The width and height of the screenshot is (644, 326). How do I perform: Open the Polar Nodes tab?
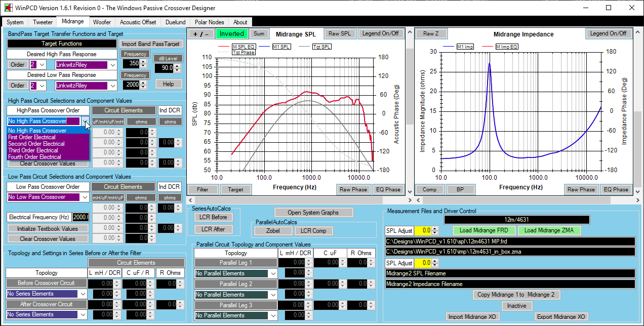pyautogui.click(x=209, y=22)
